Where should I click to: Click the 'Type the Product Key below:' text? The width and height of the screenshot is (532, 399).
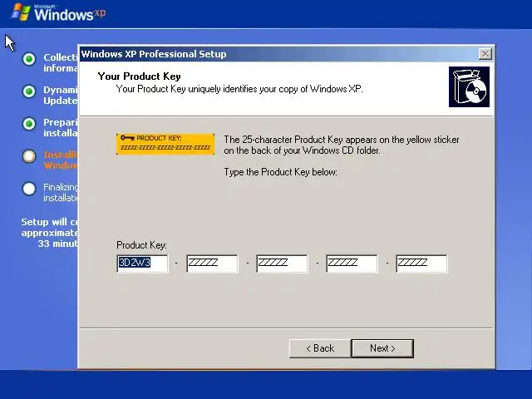281,172
